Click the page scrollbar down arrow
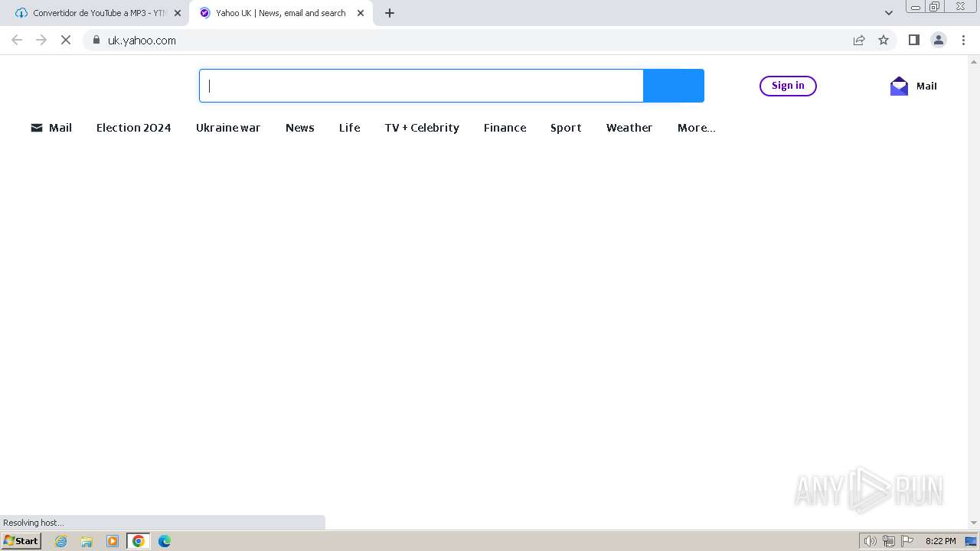Image resolution: width=980 pixels, height=551 pixels. [974, 523]
